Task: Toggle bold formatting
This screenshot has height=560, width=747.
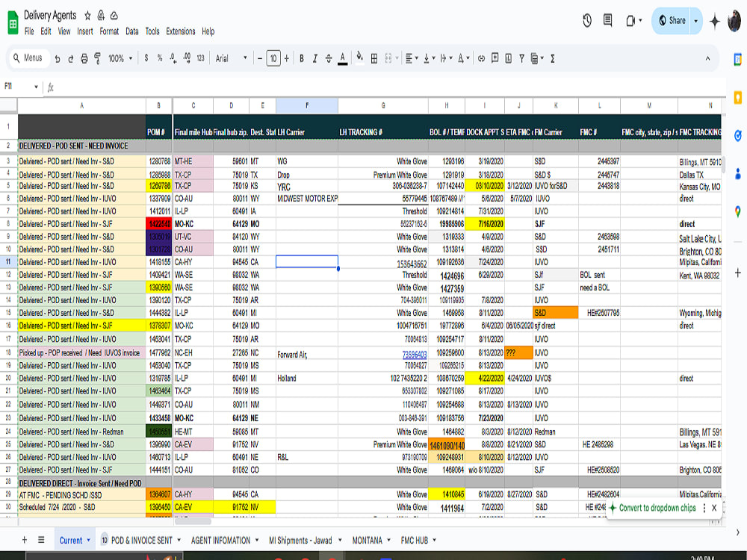Action: point(302,58)
